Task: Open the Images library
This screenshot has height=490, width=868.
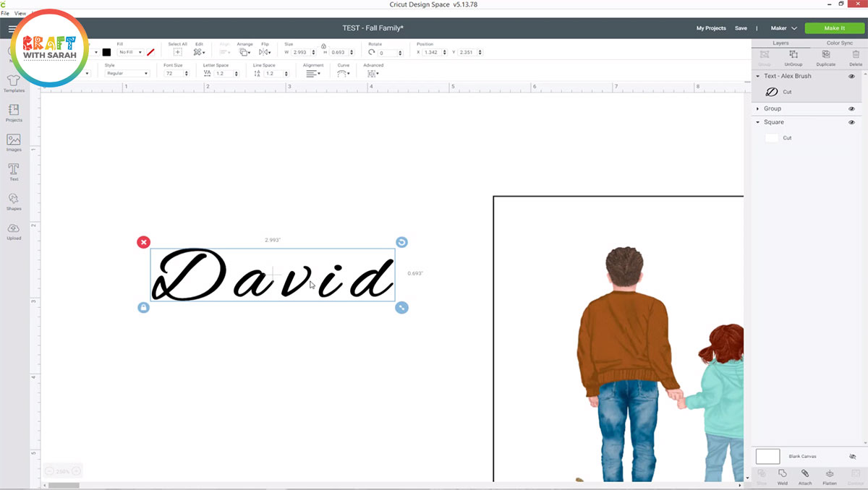Action: 13,142
